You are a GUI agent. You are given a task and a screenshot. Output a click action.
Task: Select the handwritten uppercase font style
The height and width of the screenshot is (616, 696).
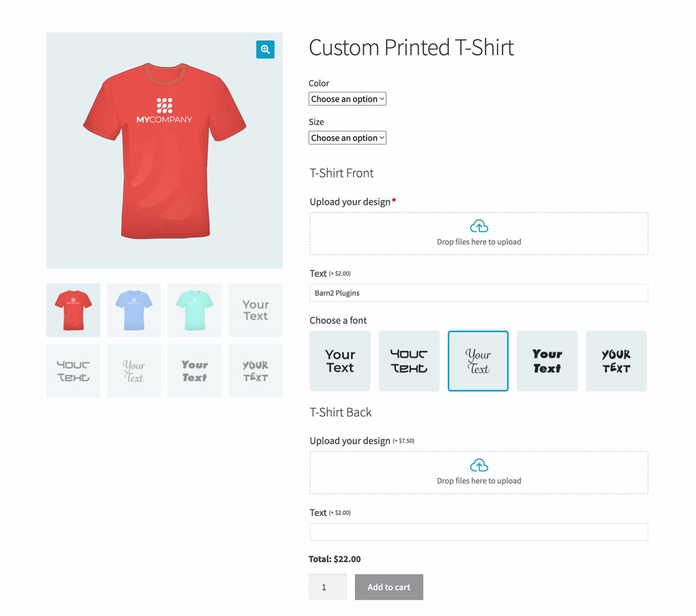616,361
